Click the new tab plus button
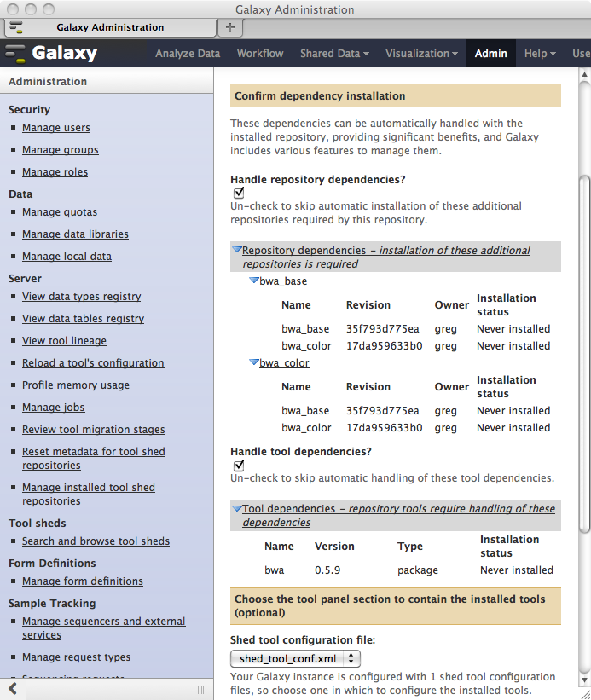Viewport: 591px width, 700px height. [229, 27]
